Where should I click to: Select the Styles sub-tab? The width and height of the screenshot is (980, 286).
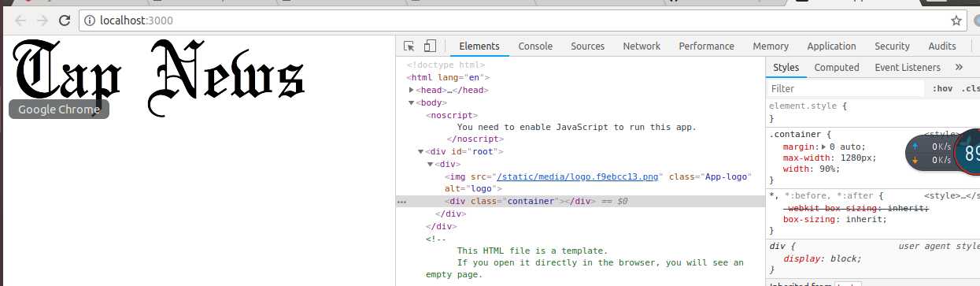(x=786, y=68)
